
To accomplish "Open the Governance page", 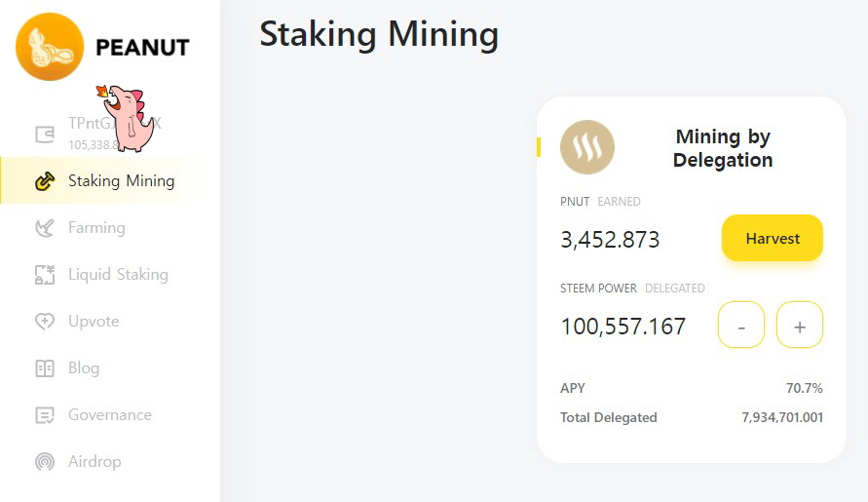I will click(109, 415).
